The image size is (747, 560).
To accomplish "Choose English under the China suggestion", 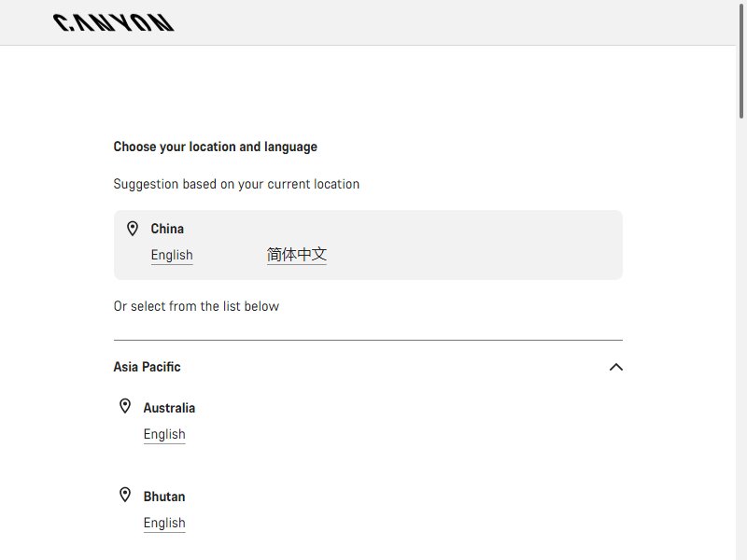I will pyautogui.click(x=172, y=255).
